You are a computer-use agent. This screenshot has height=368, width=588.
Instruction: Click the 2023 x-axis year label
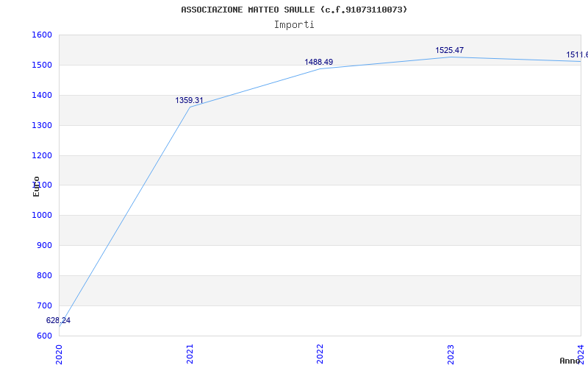(x=451, y=354)
